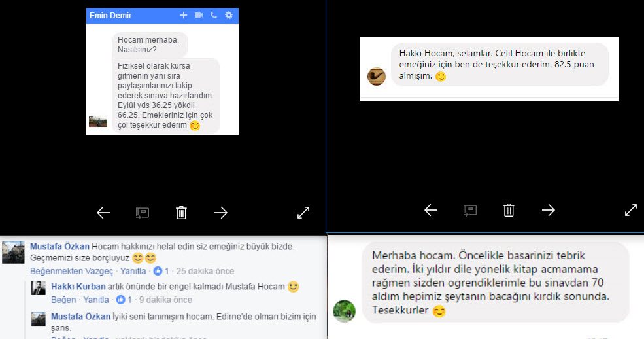Click Yanıtla under Mustafa Özkan's first comment
The height and width of the screenshot is (339, 644).
(x=133, y=271)
